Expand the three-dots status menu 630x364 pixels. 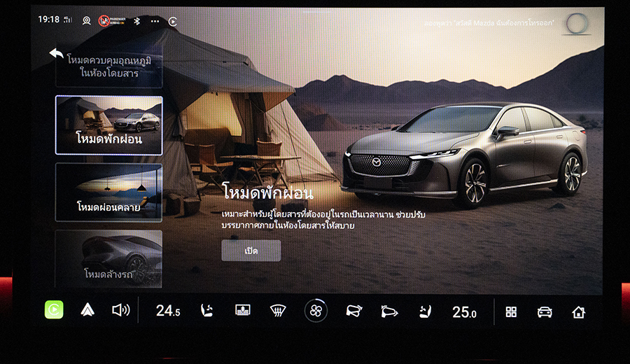(155, 21)
